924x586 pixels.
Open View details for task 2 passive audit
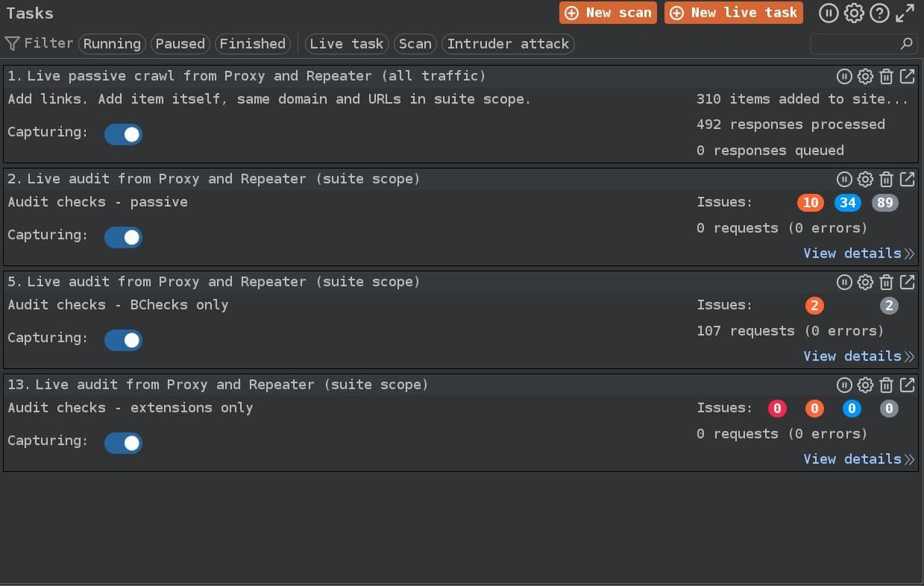pyautogui.click(x=858, y=253)
